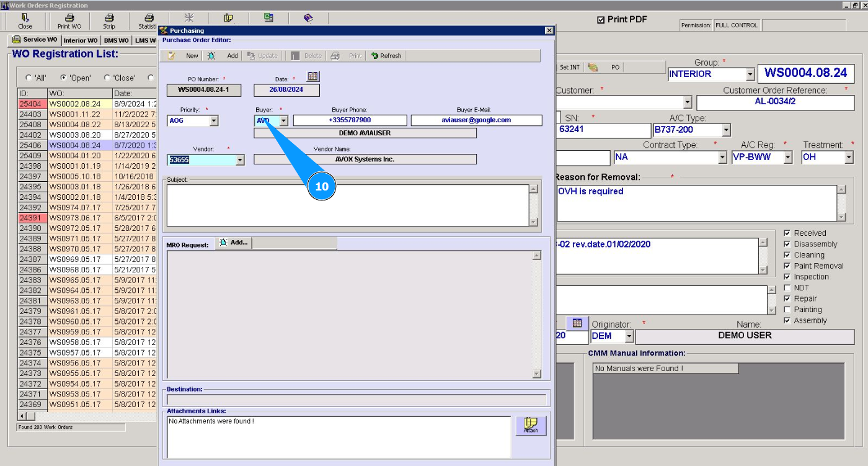Click the Print WO printer icon
Screen dimensions: 868x466
pyautogui.click(x=69, y=21)
